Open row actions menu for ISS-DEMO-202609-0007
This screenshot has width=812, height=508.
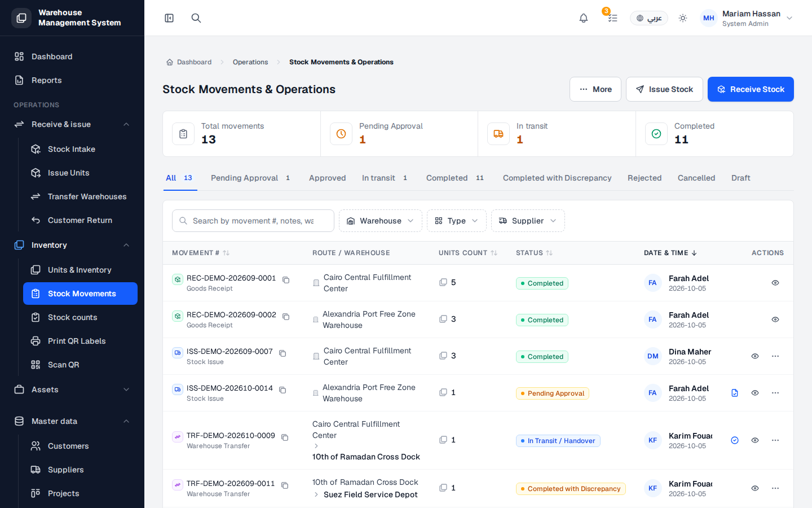(x=775, y=356)
